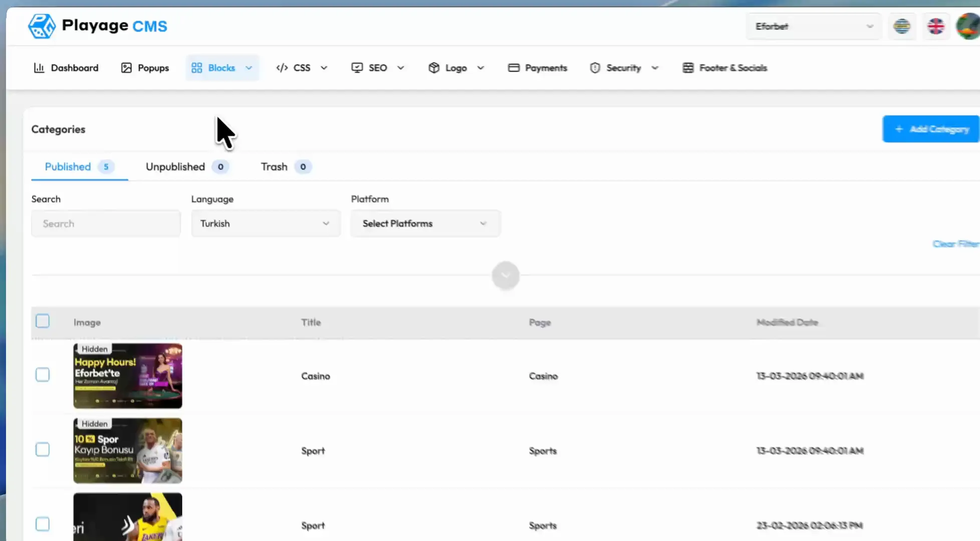980x541 pixels.
Task: Click the round filter collapse chevron button
Action: (506, 276)
